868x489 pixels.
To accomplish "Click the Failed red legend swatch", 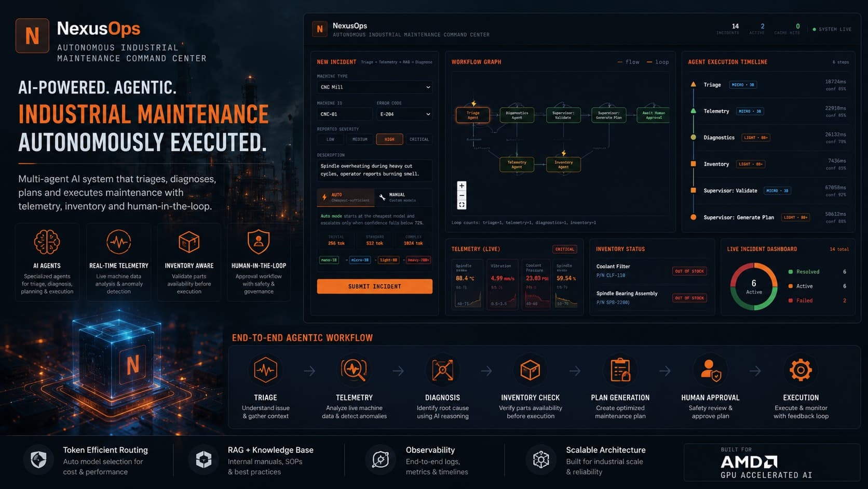I will (790, 300).
